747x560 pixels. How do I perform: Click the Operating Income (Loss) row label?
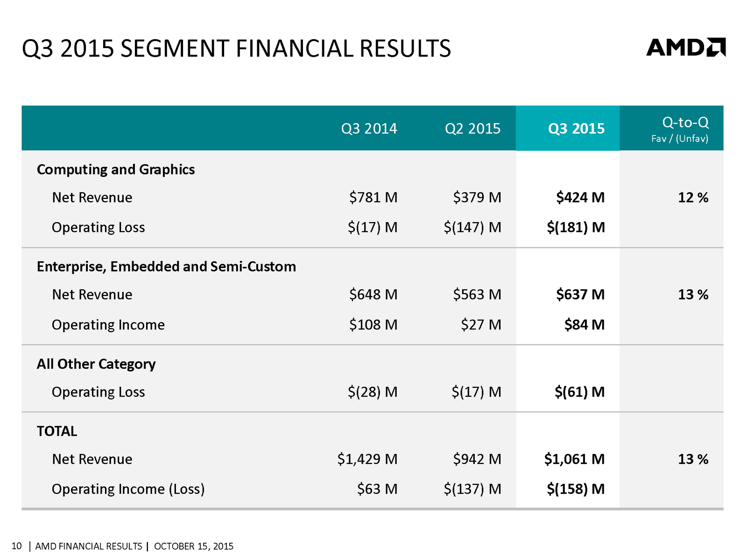click(128, 489)
